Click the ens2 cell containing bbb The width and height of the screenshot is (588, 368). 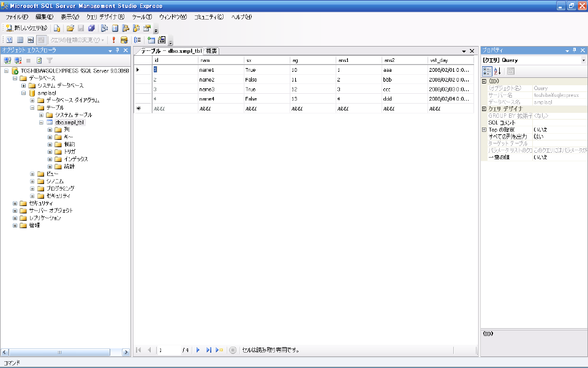pos(404,80)
